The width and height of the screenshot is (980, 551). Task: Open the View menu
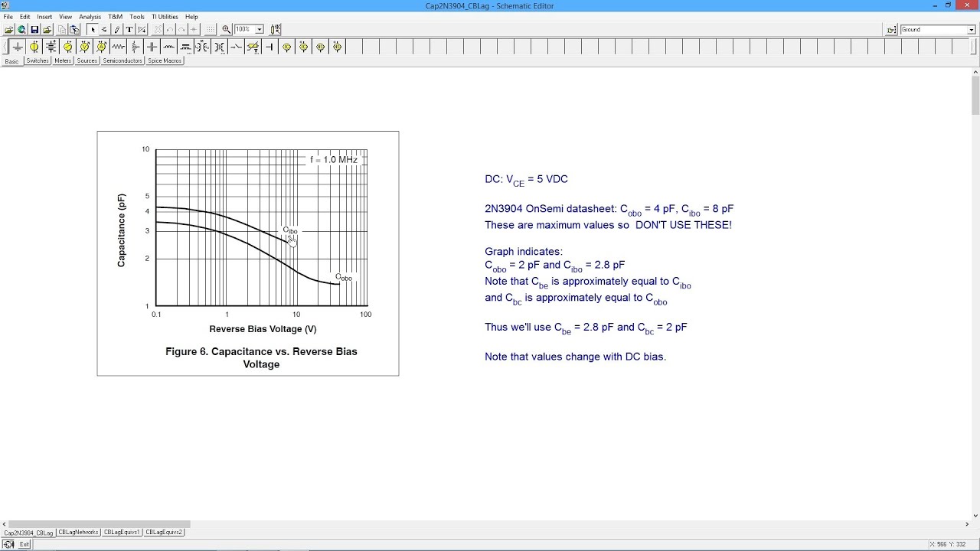coord(66,17)
